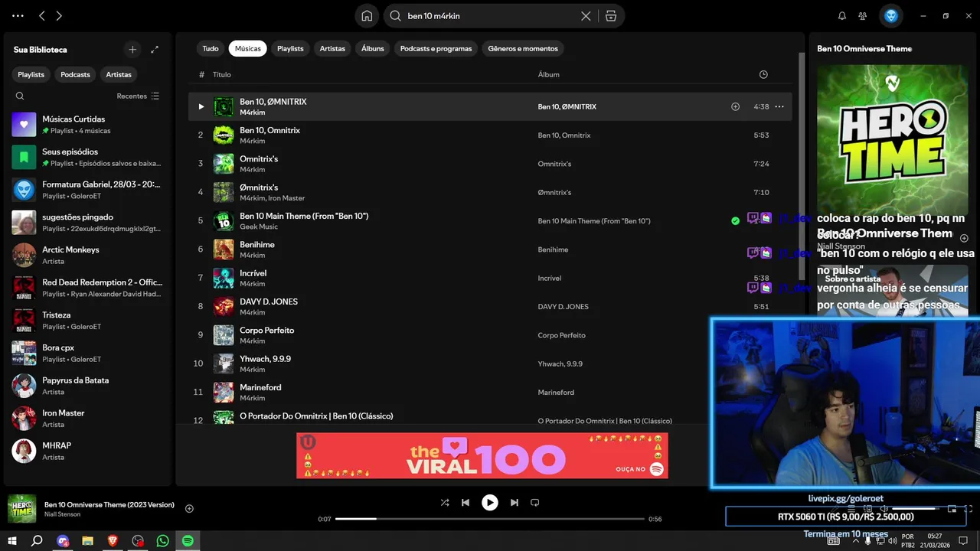Open Bora cpx playlist
Image resolution: width=980 pixels, height=551 pixels.
click(87, 353)
